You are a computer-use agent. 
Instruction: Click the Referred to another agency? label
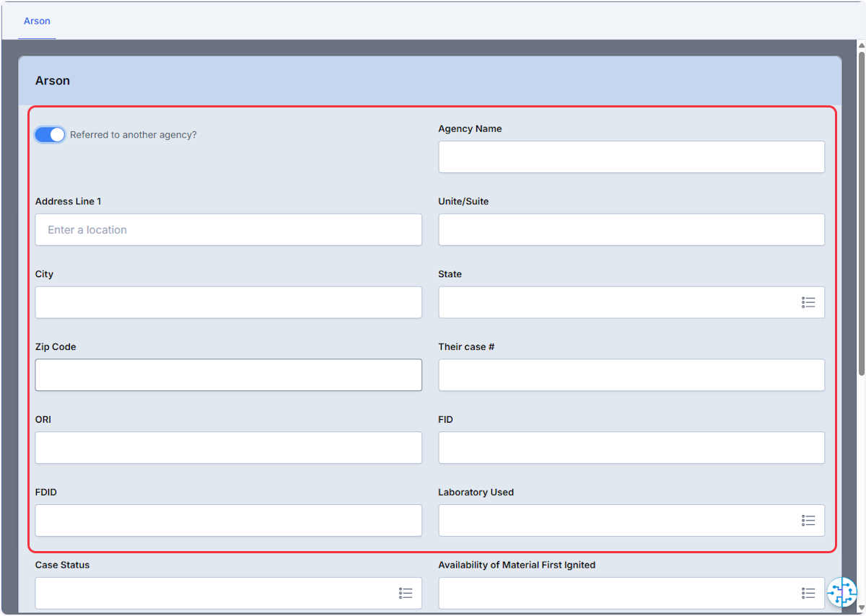[x=134, y=135]
